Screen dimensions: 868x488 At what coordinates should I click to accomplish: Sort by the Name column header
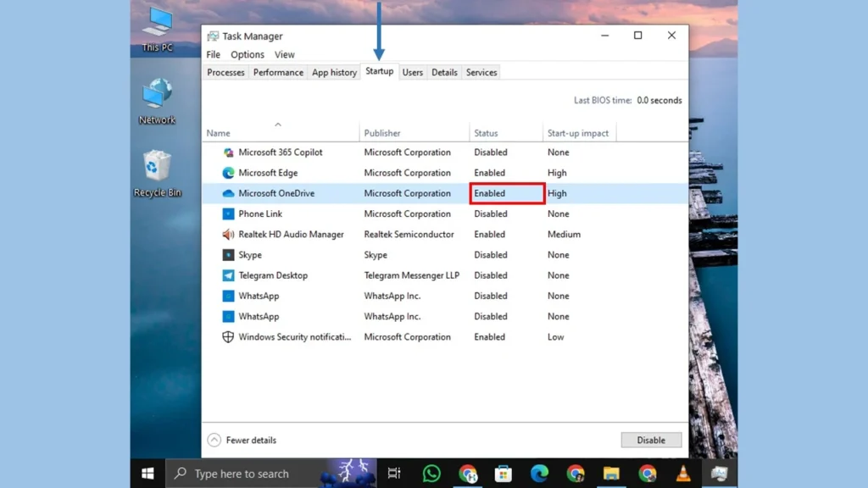click(281, 133)
